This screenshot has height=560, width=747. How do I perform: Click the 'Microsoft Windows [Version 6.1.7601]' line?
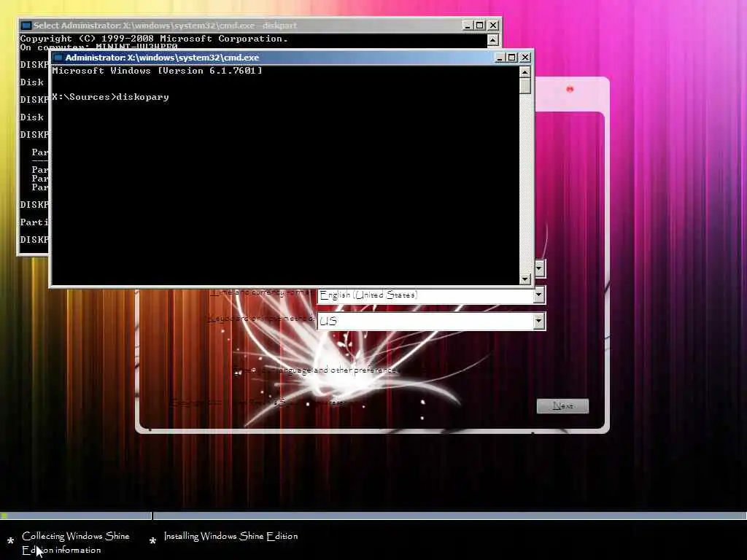coord(158,71)
